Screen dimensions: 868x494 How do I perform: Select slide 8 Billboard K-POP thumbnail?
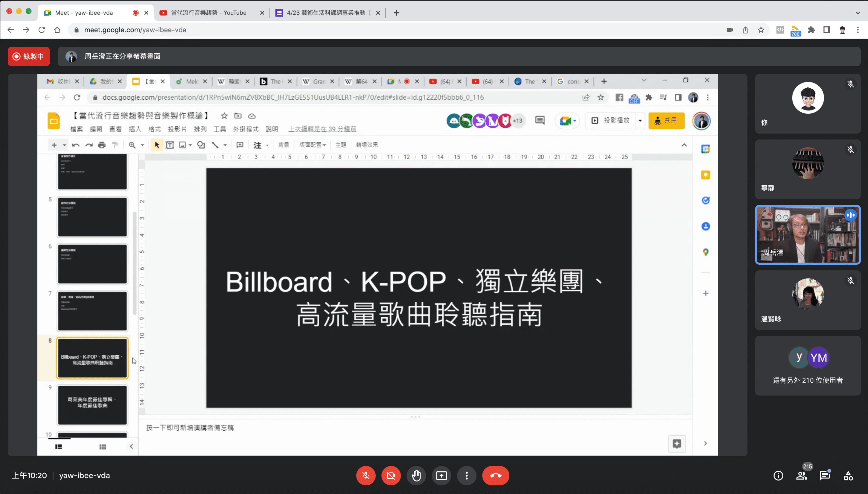[92, 358]
